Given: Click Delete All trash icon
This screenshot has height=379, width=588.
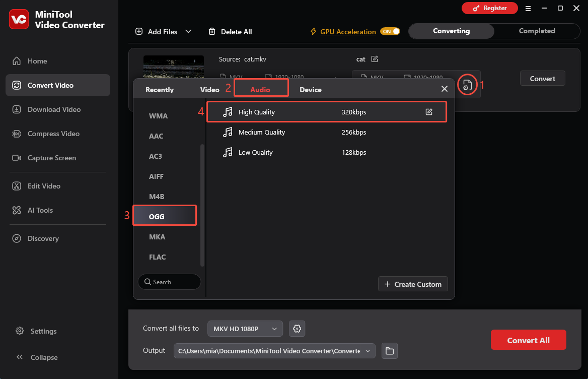Looking at the screenshot, I should tap(212, 32).
